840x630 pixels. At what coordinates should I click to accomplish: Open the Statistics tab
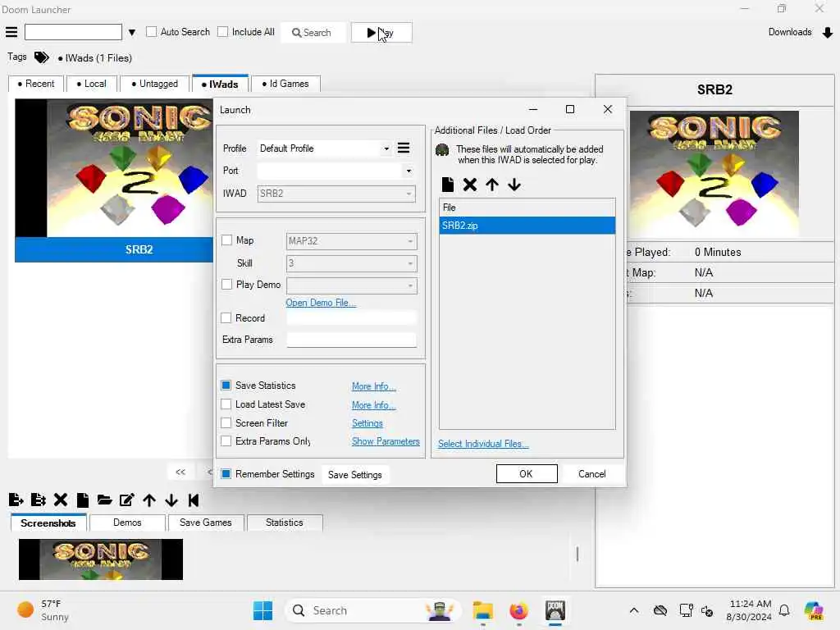point(285,523)
